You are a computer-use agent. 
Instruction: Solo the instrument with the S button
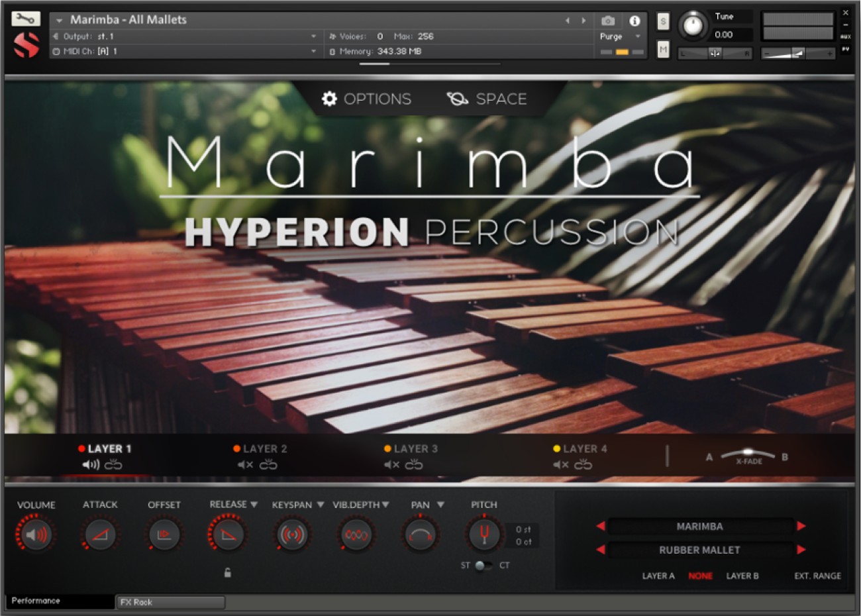[x=662, y=21]
